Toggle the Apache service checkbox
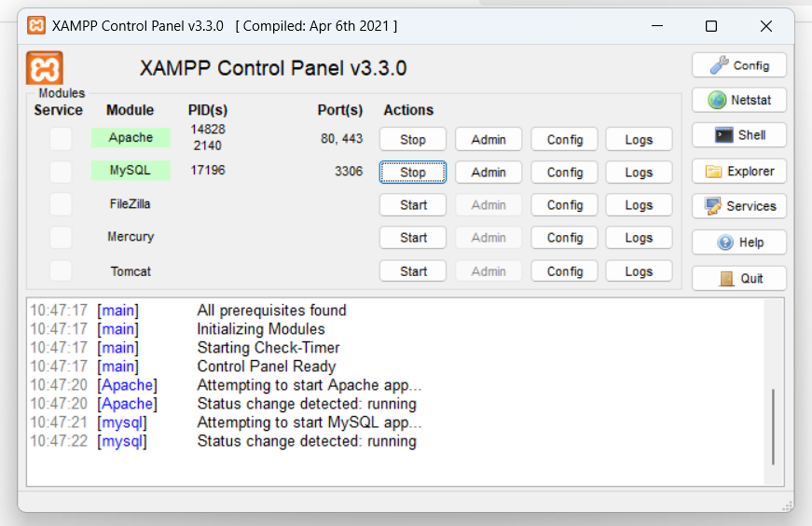 [61, 139]
